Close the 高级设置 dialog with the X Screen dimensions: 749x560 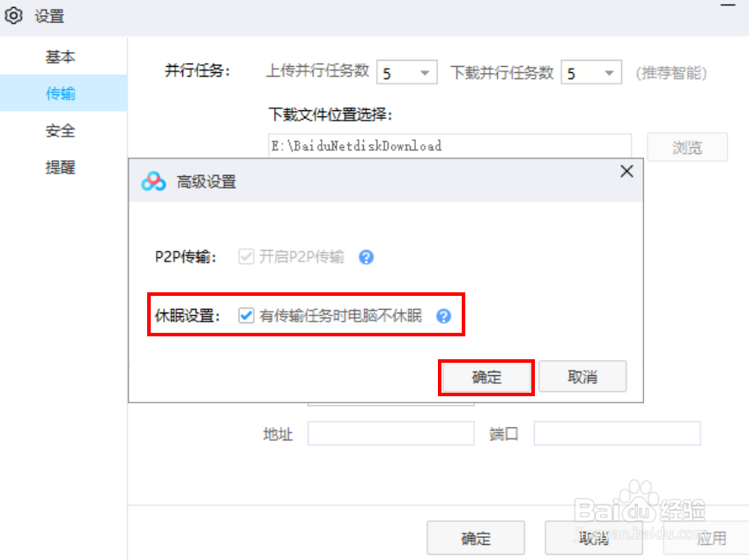[x=627, y=172]
